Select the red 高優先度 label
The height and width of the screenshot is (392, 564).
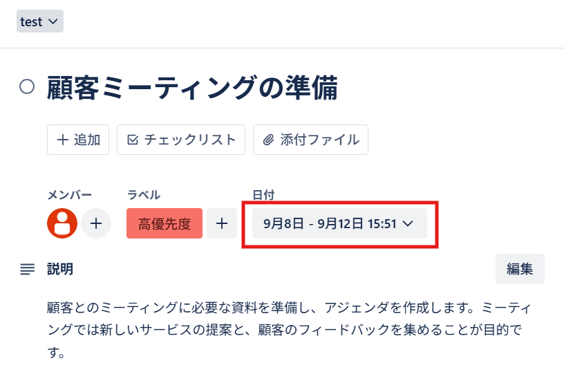[x=164, y=223]
